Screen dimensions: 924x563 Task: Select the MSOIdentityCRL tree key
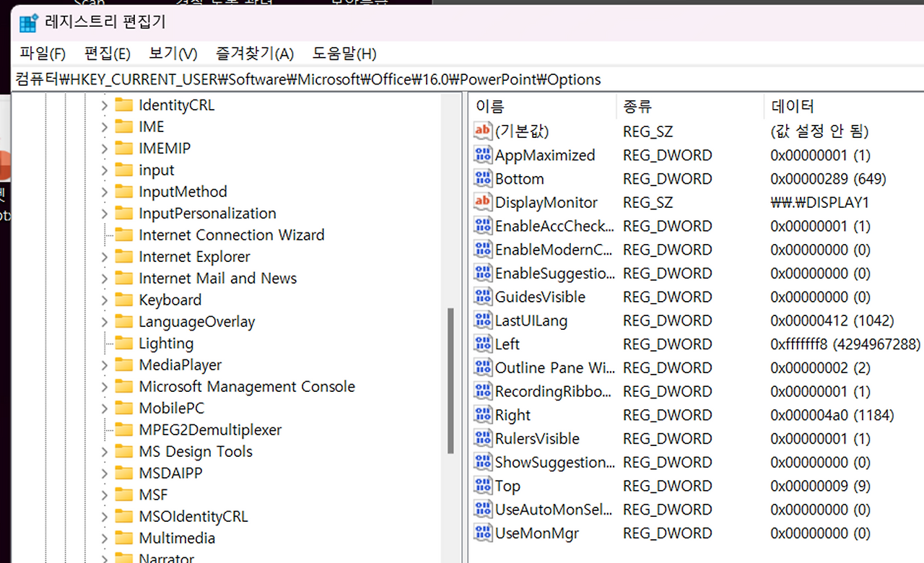point(193,516)
